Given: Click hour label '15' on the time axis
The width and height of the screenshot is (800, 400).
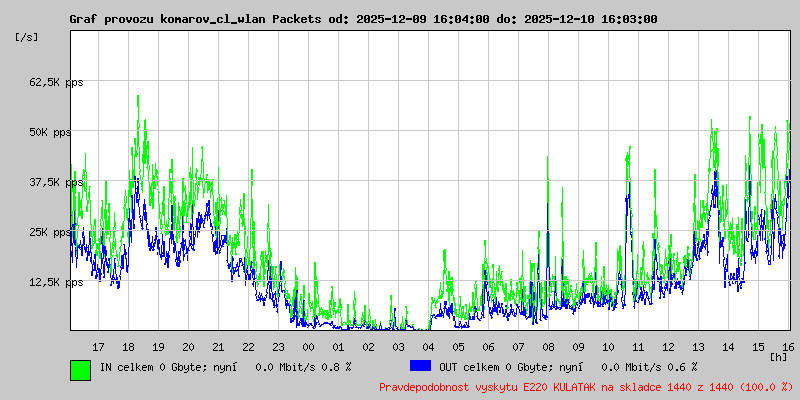Looking at the screenshot, I should point(758,347).
